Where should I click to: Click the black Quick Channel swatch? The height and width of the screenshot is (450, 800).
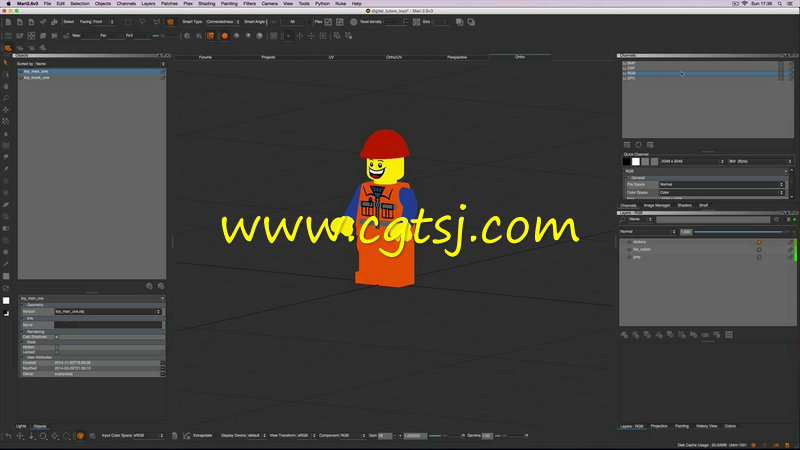pyautogui.click(x=627, y=162)
